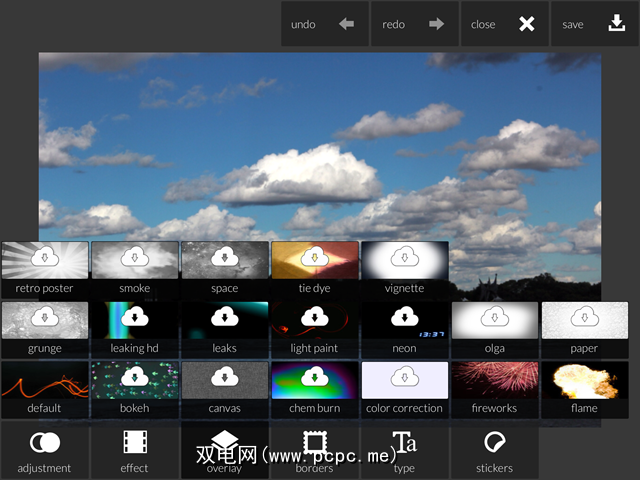Screen dimensions: 640x480
Task: Select the default overlay pack
Action: click(x=44, y=387)
